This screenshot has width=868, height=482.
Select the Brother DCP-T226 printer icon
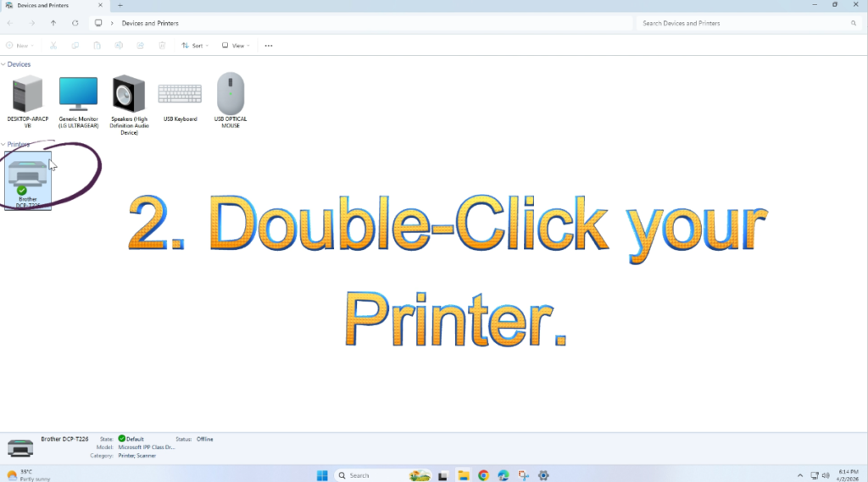click(28, 180)
